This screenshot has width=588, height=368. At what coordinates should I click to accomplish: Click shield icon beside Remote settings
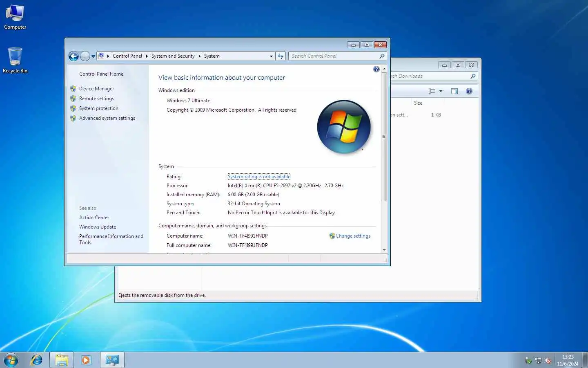[73, 99]
